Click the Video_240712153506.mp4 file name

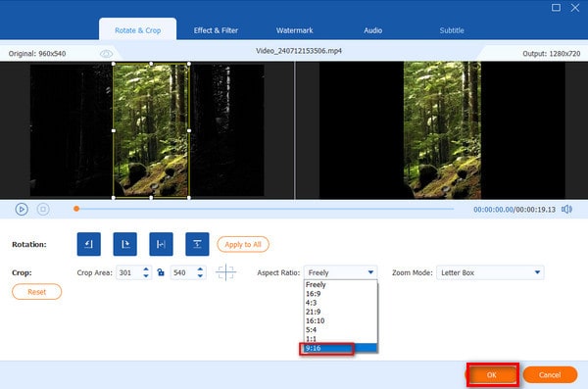(x=299, y=51)
